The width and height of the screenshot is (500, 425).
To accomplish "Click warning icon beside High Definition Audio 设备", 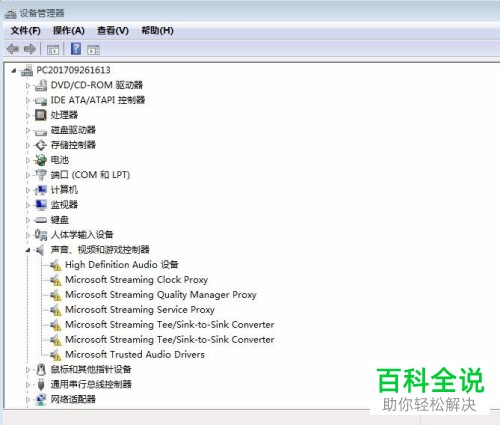I will [x=56, y=265].
